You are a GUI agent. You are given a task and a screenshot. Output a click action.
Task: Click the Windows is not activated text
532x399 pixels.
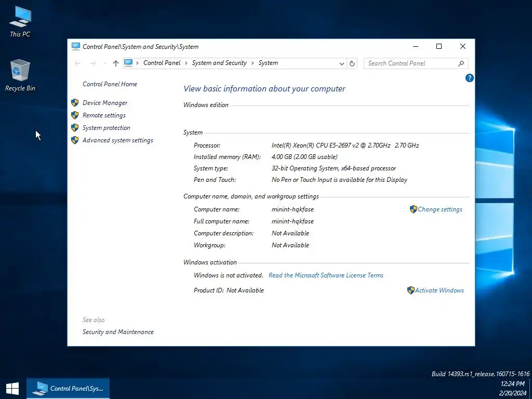click(229, 275)
